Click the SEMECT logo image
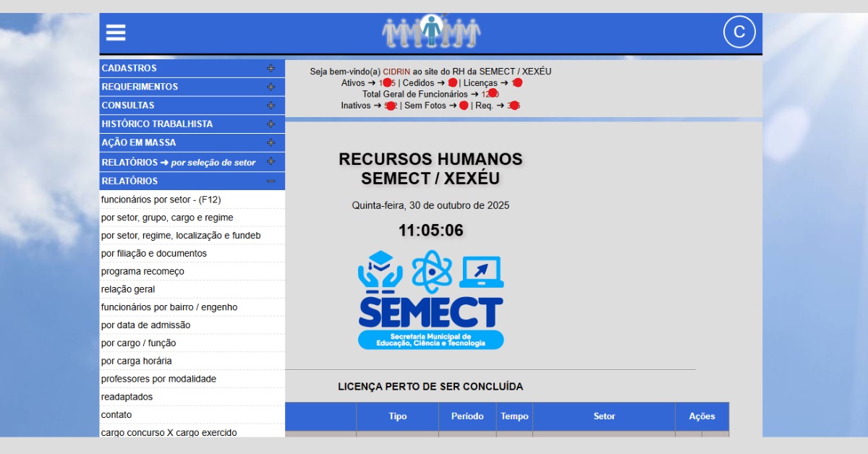Image resolution: width=868 pixels, height=454 pixels. tap(431, 300)
